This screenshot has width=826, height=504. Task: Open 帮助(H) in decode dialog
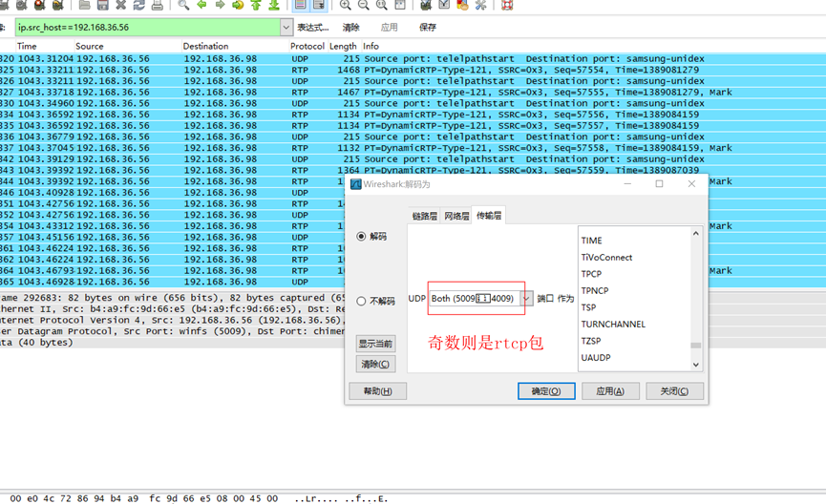(x=378, y=391)
